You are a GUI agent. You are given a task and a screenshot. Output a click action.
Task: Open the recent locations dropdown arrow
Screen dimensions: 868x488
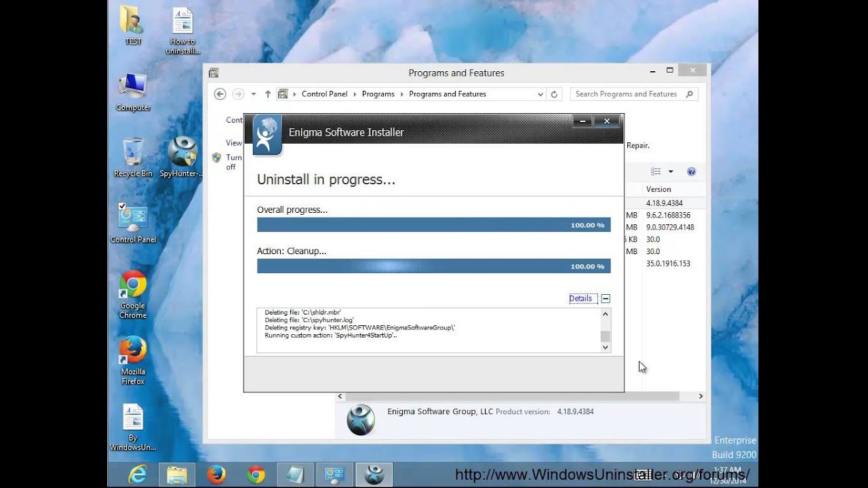coord(254,94)
